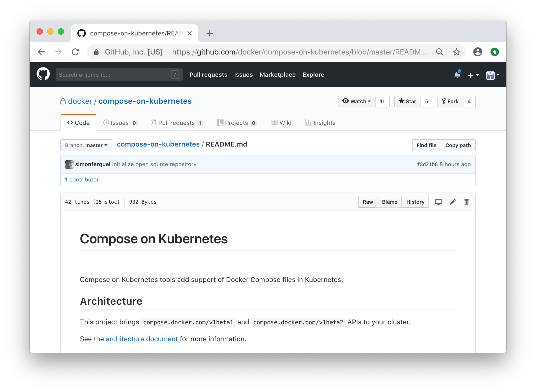
Task: Bookmark the page with the star icon
Action: tap(457, 52)
